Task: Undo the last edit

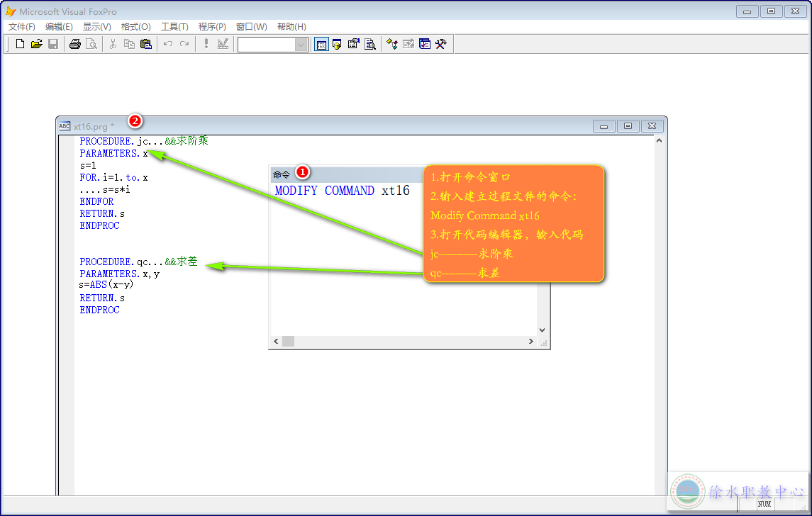Action: (168, 44)
